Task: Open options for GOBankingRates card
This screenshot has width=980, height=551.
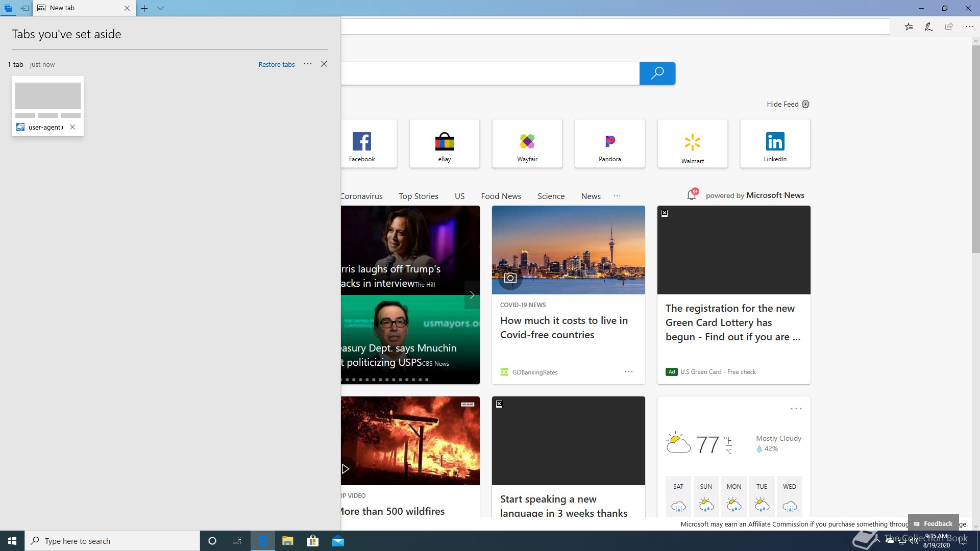Action: coord(629,372)
